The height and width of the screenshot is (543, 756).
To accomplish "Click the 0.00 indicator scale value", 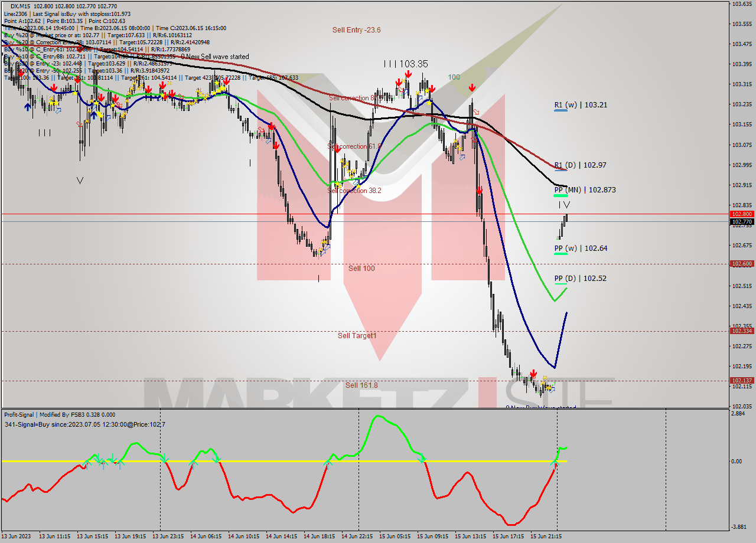I will (737, 461).
